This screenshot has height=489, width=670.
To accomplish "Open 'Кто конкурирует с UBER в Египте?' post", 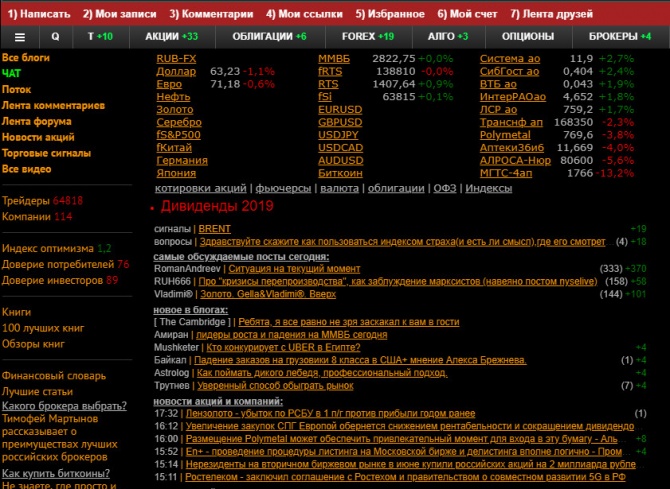I will click(283, 347).
